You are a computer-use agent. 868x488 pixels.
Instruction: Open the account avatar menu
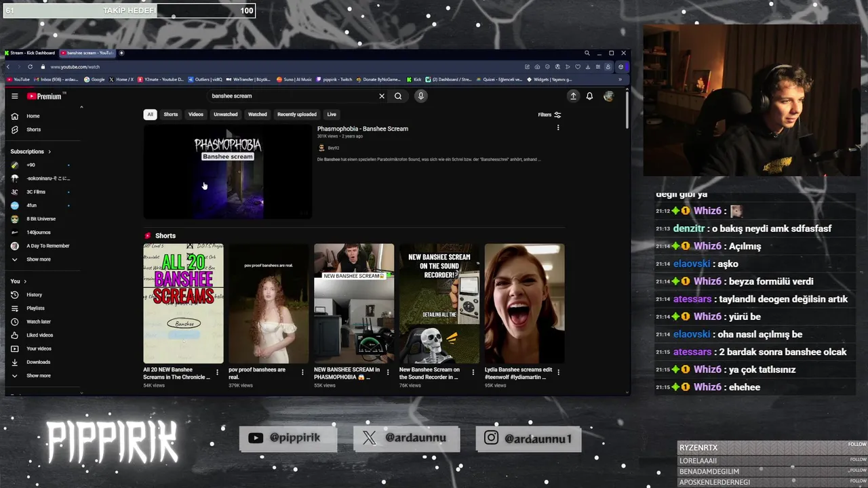point(608,96)
